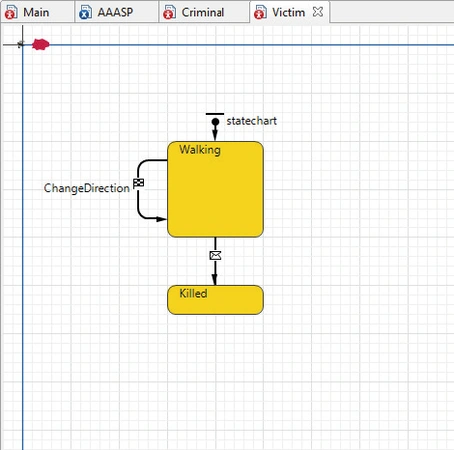The width and height of the screenshot is (454, 450).
Task: Select the Killed state block
Action: click(x=215, y=300)
